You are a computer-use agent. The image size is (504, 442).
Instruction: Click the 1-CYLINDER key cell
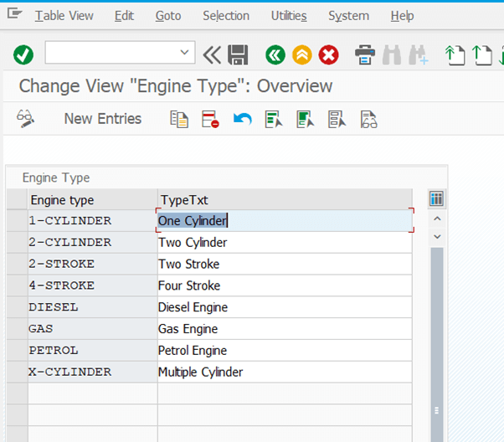click(93, 221)
